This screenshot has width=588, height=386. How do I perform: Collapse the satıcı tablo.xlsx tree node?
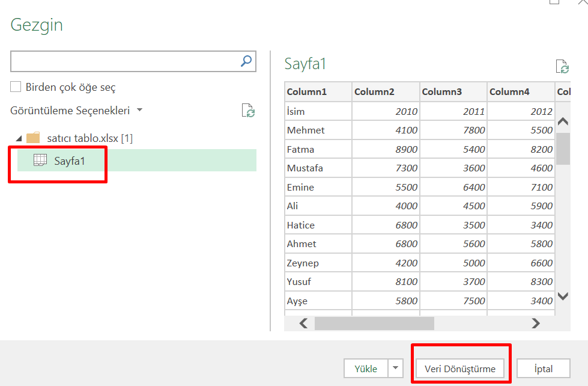(x=19, y=138)
